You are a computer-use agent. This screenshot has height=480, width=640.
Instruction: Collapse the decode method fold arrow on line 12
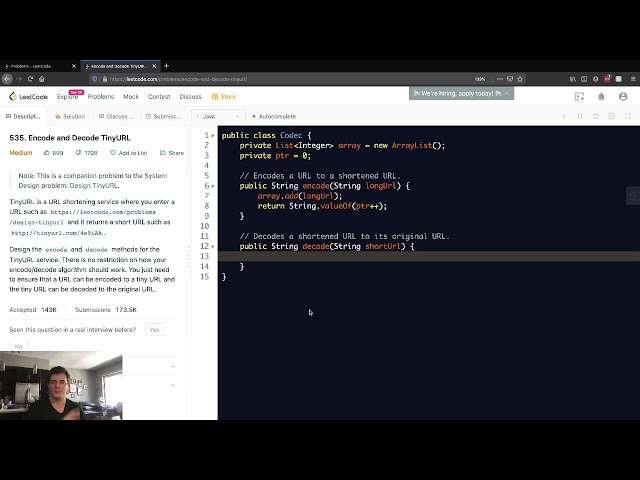coord(213,247)
